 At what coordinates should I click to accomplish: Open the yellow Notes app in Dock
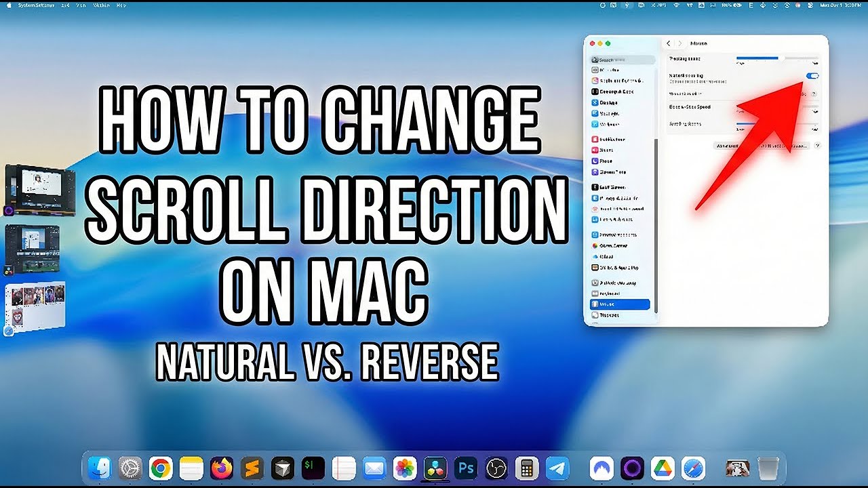click(191, 468)
